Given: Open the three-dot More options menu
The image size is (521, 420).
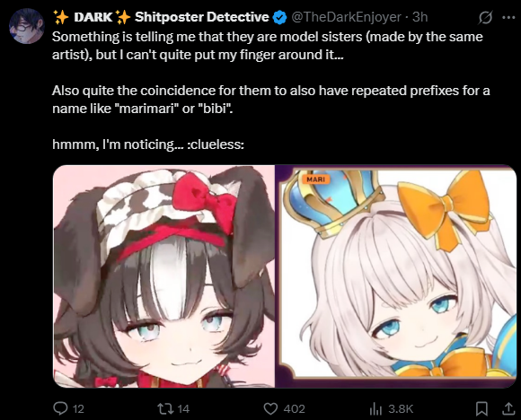Looking at the screenshot, I should (508, 18).
